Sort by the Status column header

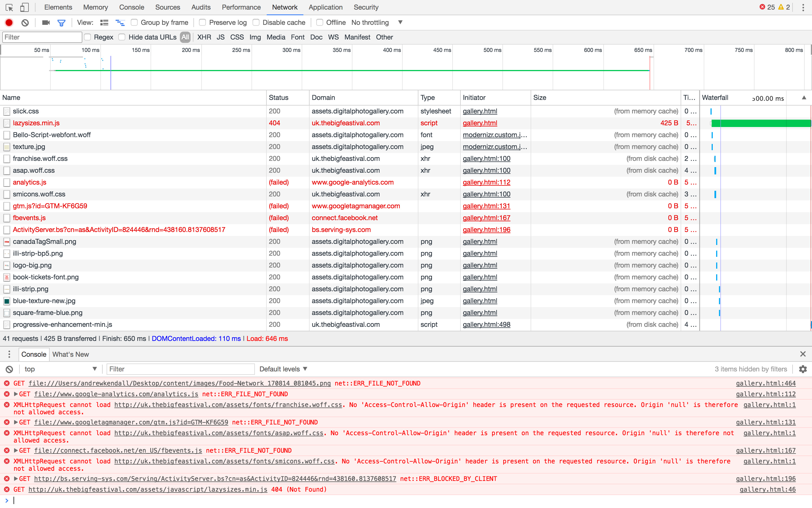pyautogui.click(x=288, y=97)
